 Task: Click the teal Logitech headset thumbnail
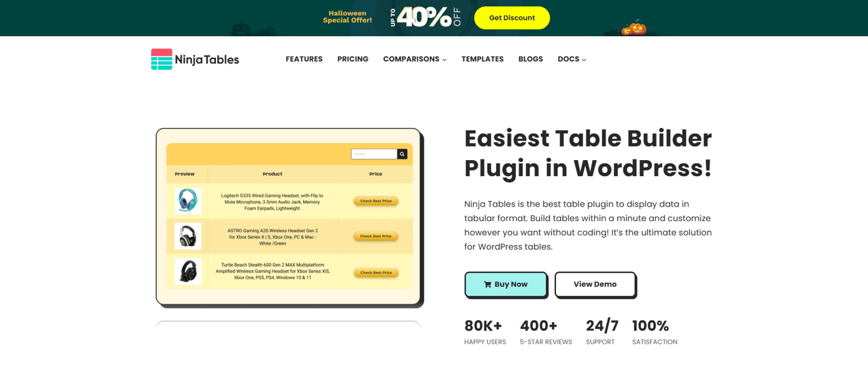pyautogui.click(x=188, y=201)
